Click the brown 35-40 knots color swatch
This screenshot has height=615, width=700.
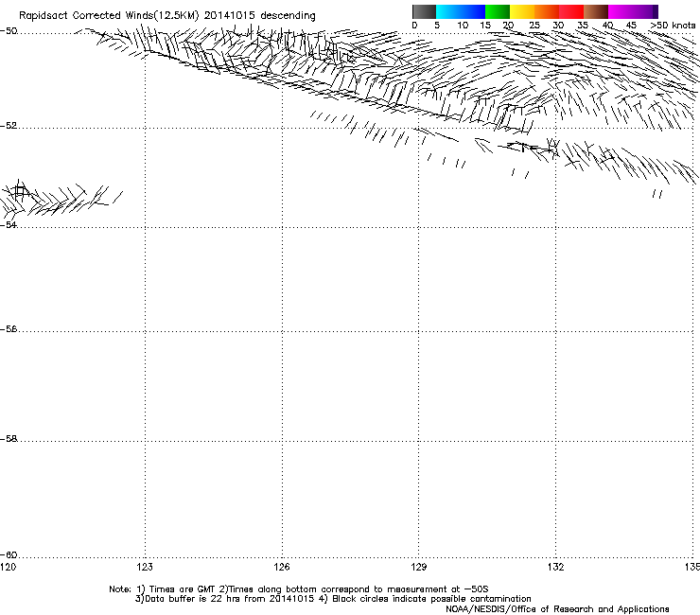click(596, 11)
